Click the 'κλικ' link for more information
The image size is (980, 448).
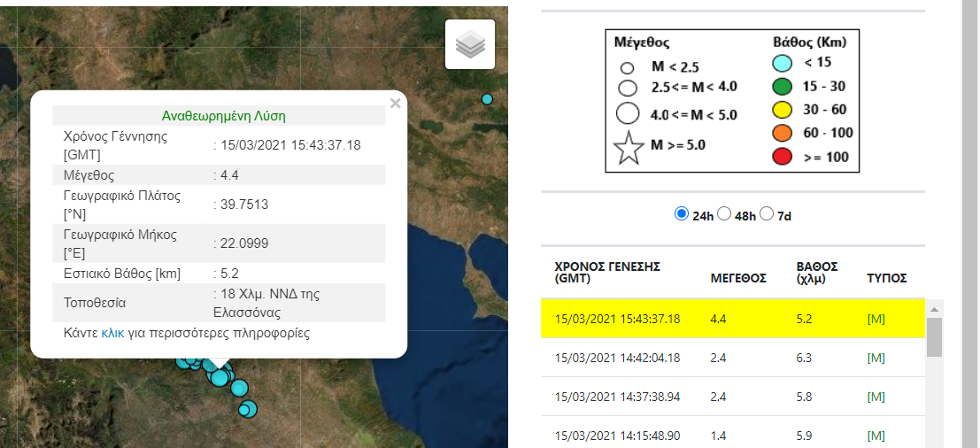coord(112,334)
